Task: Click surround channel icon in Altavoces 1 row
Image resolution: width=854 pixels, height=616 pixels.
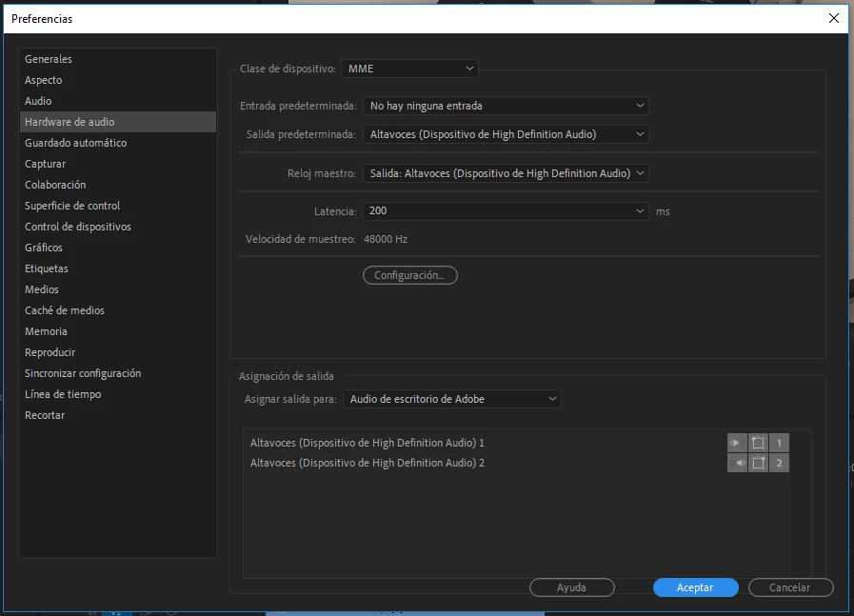Action: click(x=758, y=443)
